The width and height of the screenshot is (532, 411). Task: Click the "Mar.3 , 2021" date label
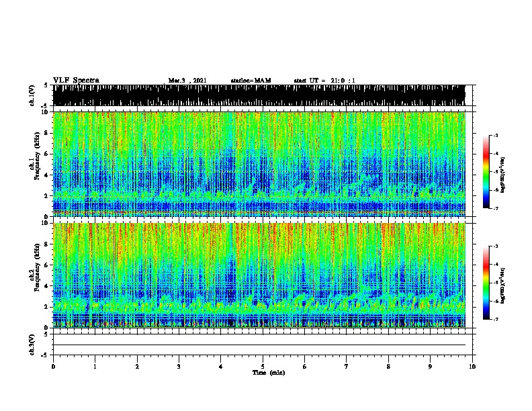pyautogui.click(x=187, y=81)
